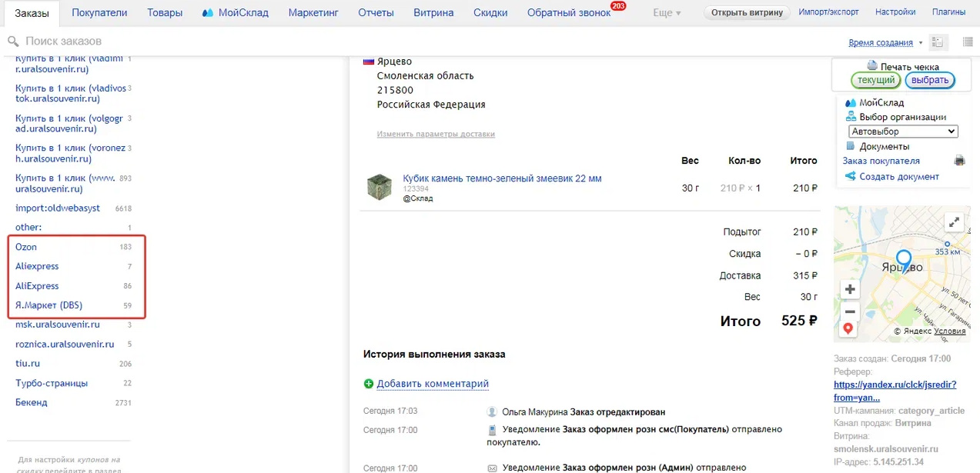Open the Скидки tab

(490, 12)
